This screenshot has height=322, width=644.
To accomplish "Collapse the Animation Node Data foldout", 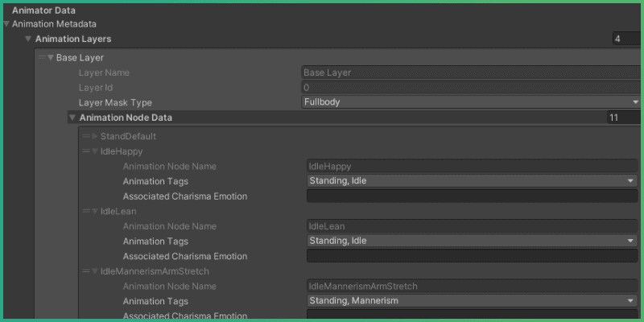I will [72, 118].
